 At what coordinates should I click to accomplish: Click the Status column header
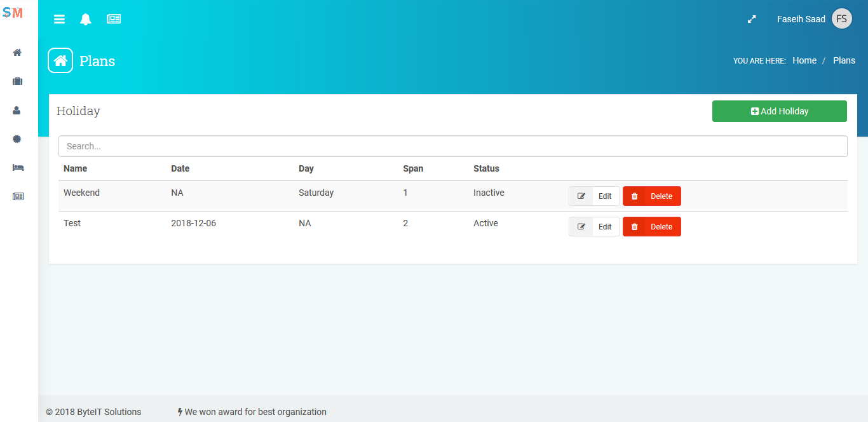tap(486, 168)
